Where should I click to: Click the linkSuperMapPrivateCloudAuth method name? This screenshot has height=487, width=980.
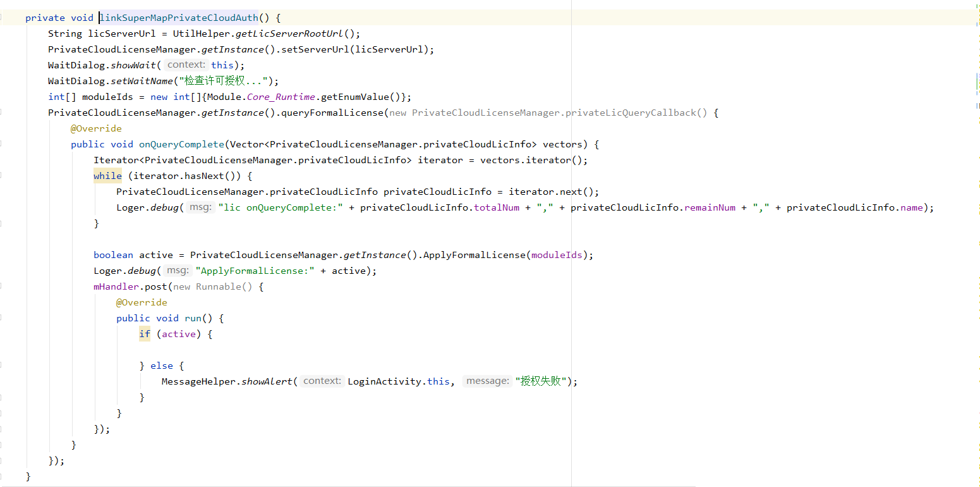tap(179, 18)
